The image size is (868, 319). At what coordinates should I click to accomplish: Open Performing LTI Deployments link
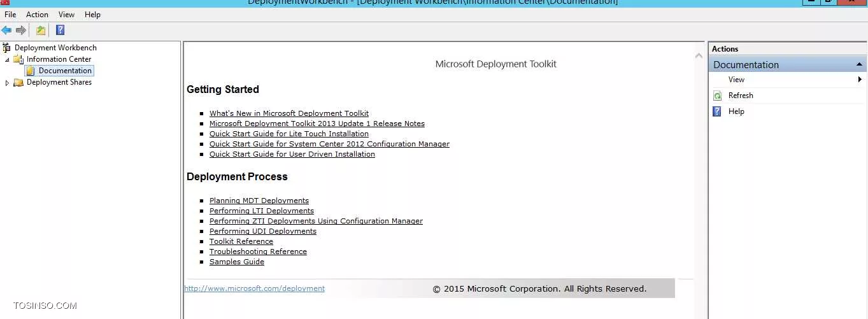pyautogui.click(x=262, y=211)
